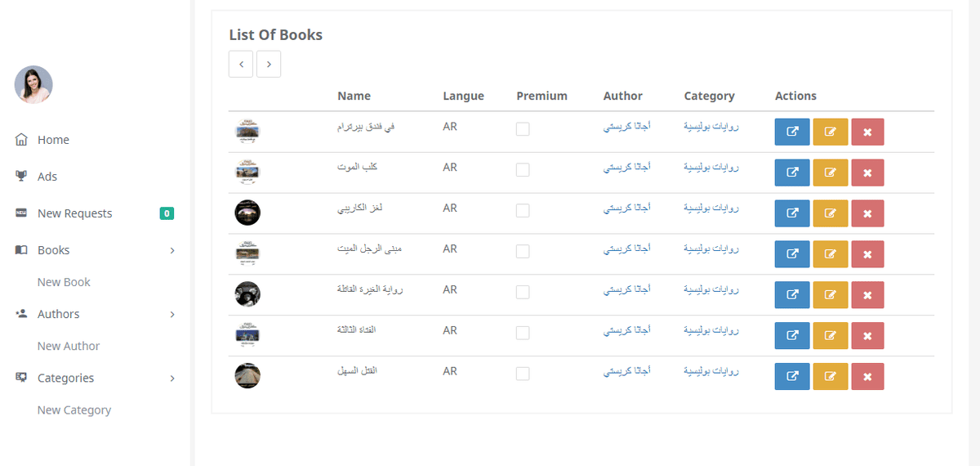Edit the book رواية الغيرة القاتلة
This screenshot has width=980, height=466.
(x=831, y=295)
